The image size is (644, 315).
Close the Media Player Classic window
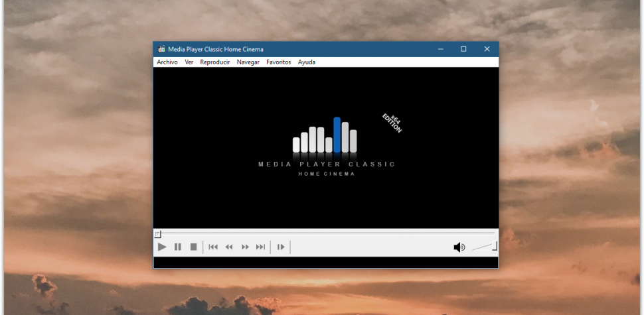click(x=487, y=49)
